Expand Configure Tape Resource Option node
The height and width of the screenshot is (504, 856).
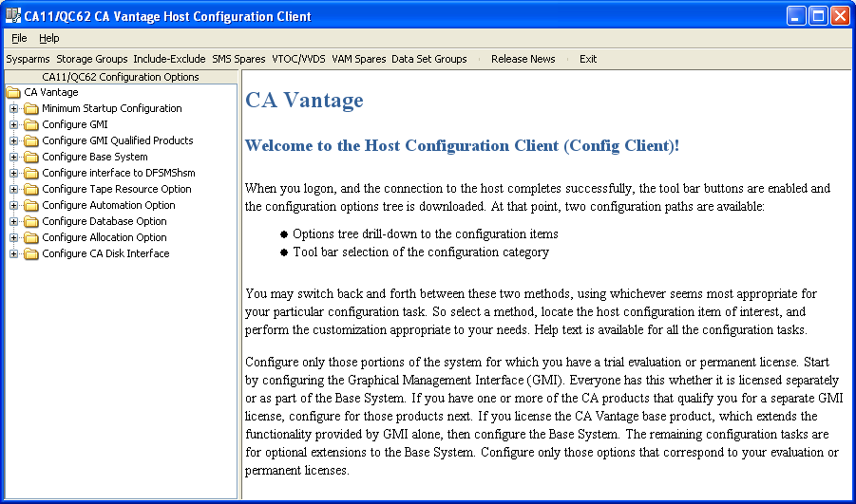pyautogui.click(x=13, y=189)
